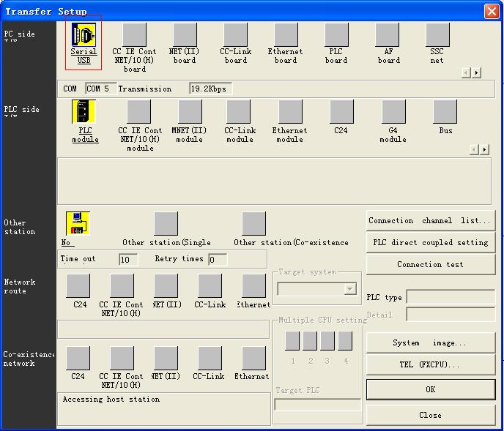Open the Target system dropdown
The height and width of the screenshot is (431, 504).
coord(349,289)
